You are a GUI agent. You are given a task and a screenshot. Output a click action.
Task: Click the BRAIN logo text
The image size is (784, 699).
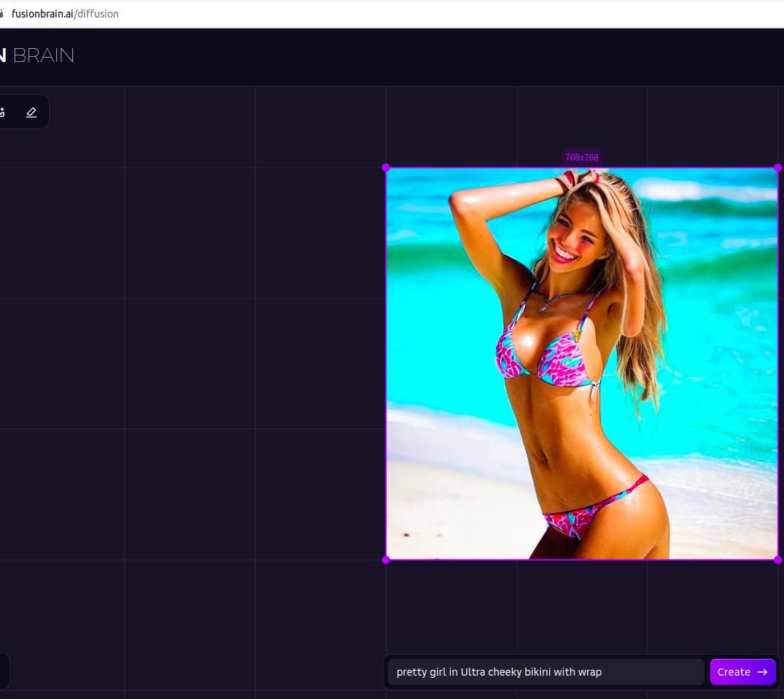pos(44,55)
